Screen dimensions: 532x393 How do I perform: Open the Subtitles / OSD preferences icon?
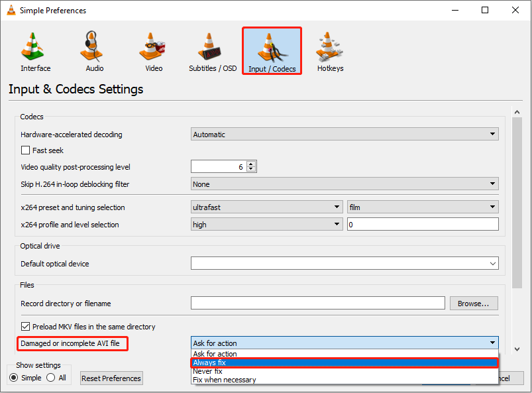coord(209,46)
